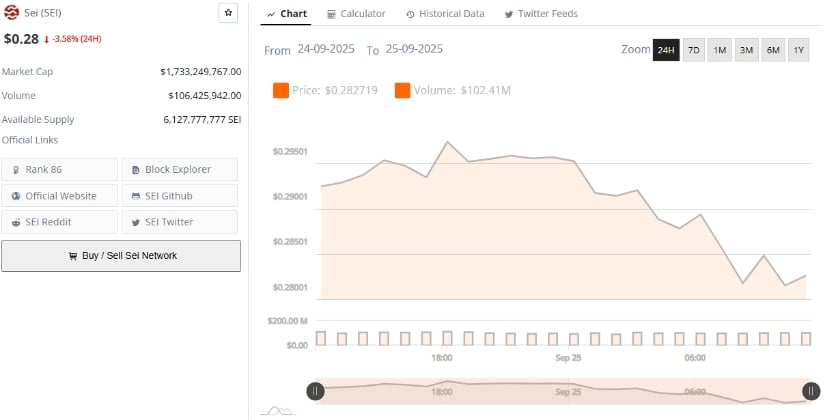This screenshot has width=825, height=420.
Task: Open the SEI Github link
Action: pyautogui.click(x=180, y=195)
